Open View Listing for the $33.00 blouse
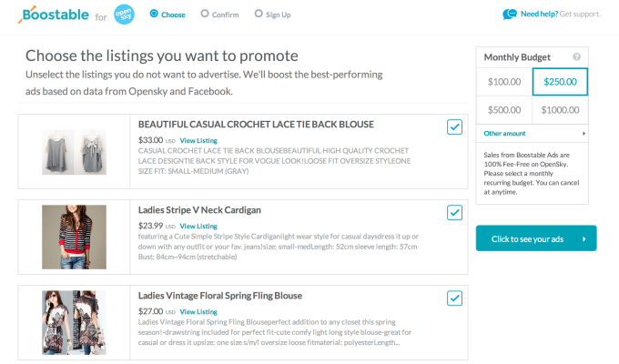This screenshot has width=619, height=364. (x=198, y=140)
